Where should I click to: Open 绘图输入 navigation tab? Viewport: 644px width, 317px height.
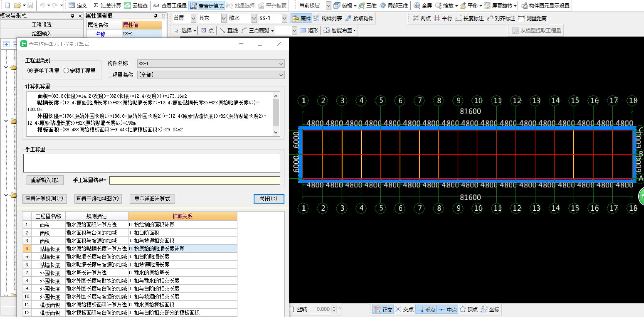pyautogui.click(x=42, y=34)
